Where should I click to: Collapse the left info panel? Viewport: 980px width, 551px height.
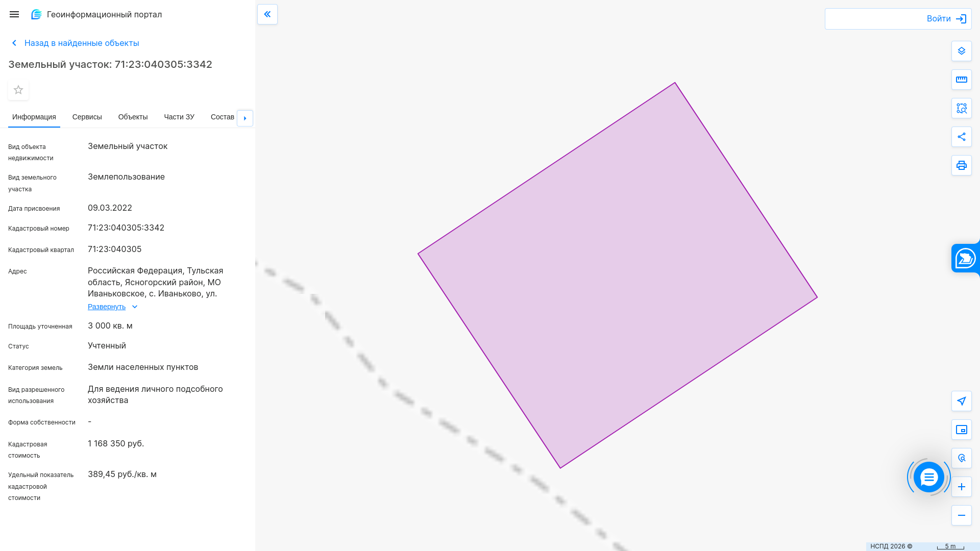pyautogui.click(x=267, y=14)
